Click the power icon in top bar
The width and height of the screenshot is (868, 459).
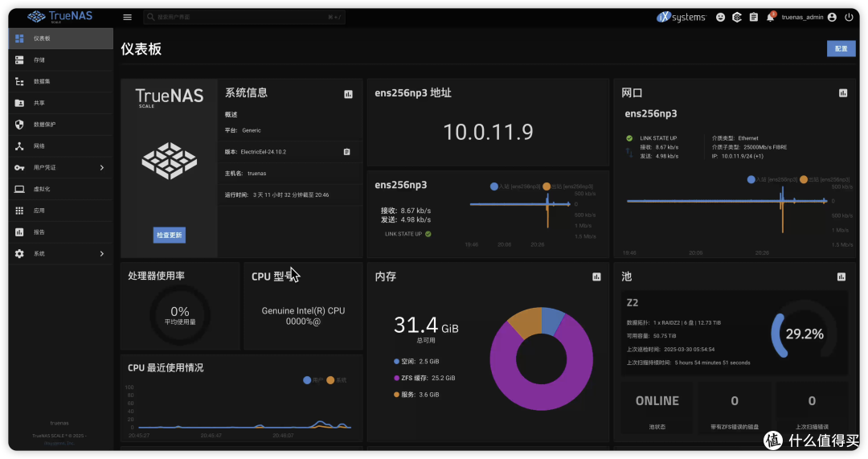(849, 17)
